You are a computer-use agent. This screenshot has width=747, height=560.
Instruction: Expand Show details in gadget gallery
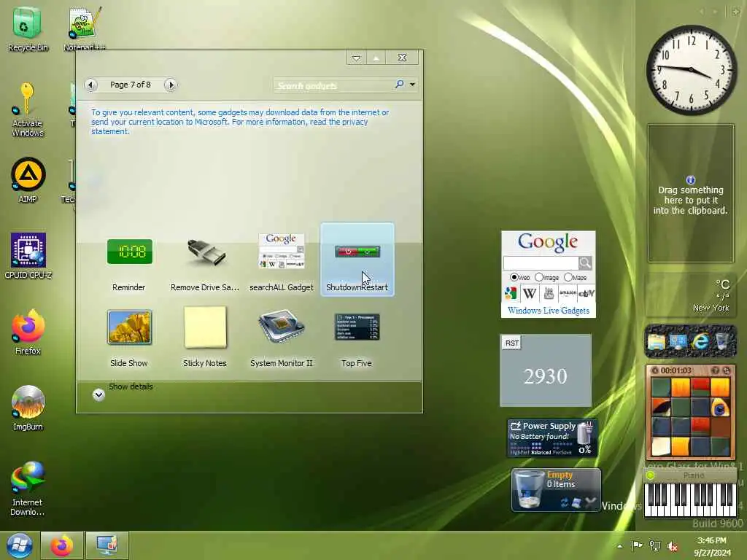click(98, 394)
